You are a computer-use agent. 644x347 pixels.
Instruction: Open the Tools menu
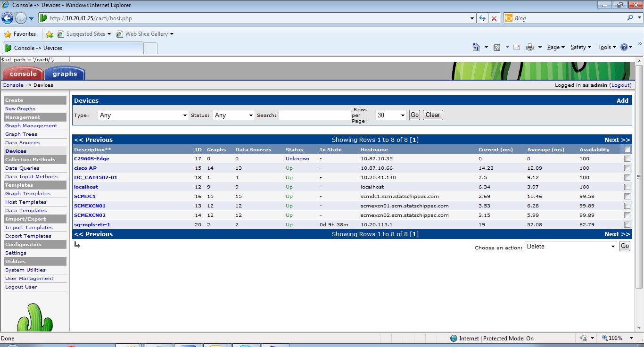tap(606, 47)
